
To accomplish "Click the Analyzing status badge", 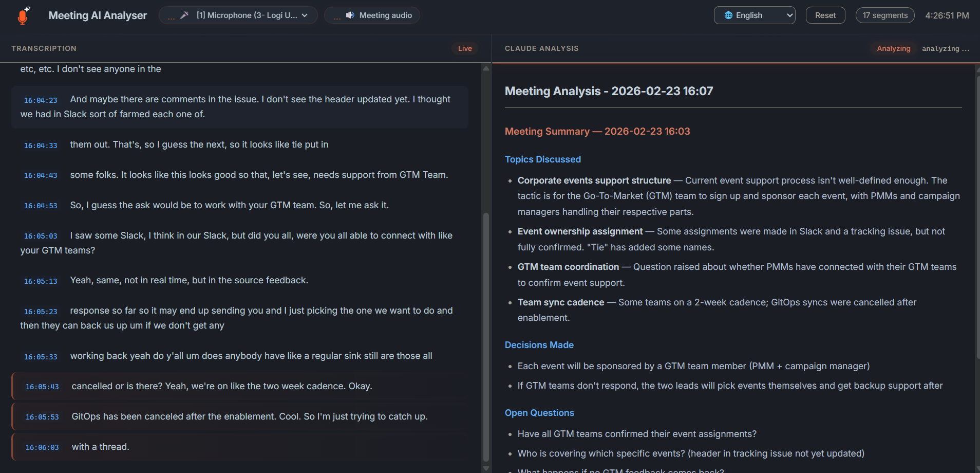I will (x=893, y=48).
